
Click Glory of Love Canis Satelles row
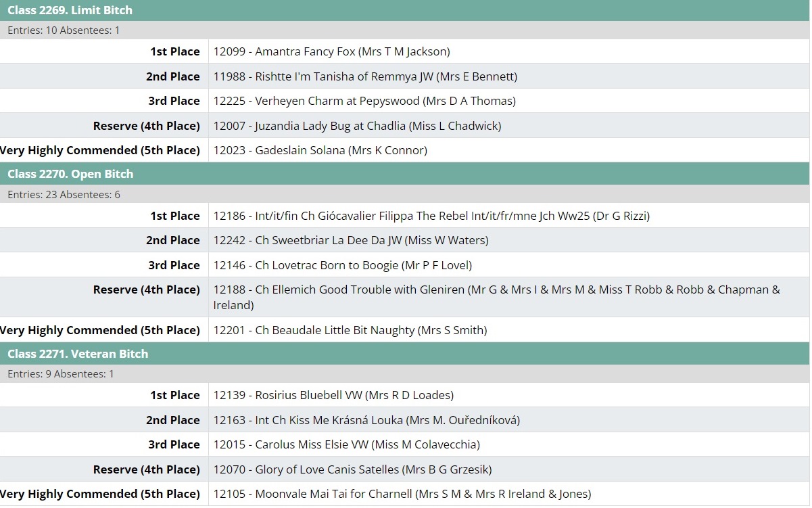pos(352,469)
